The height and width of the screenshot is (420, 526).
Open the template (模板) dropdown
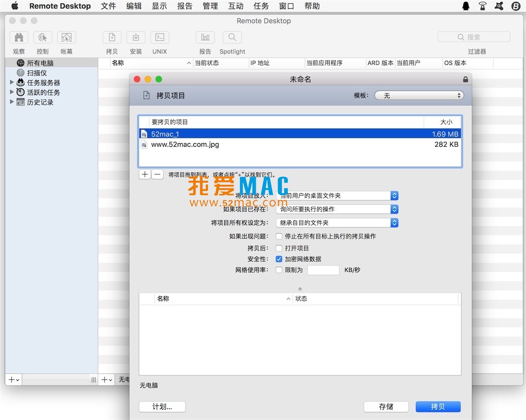(x=419, y=95)
